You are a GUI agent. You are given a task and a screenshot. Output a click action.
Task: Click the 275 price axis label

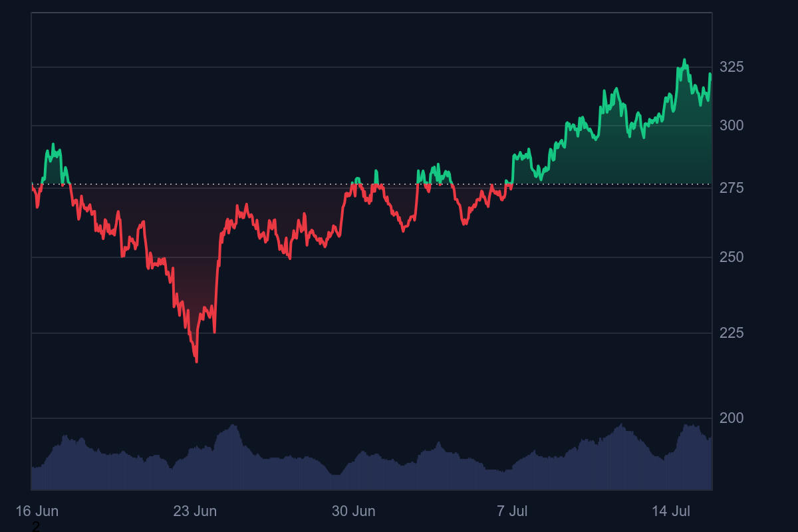(x=731, y=188)
